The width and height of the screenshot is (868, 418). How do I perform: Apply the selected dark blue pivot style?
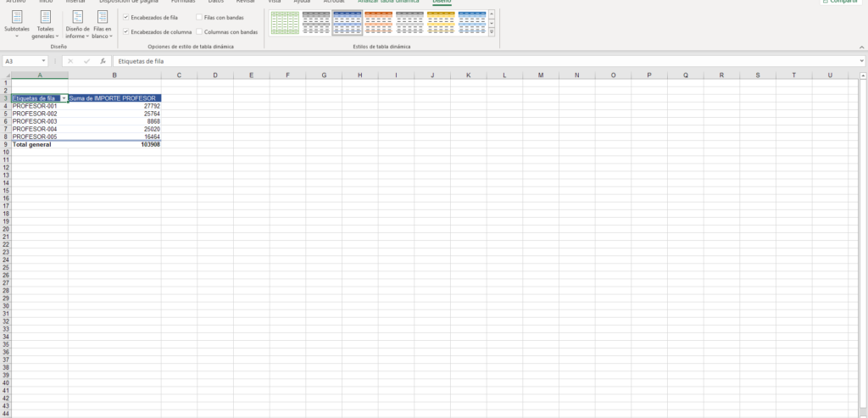click(348, 23)
